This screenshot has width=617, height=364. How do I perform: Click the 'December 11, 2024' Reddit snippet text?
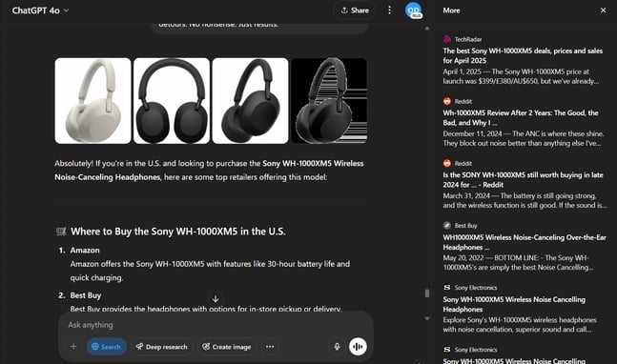524,138
